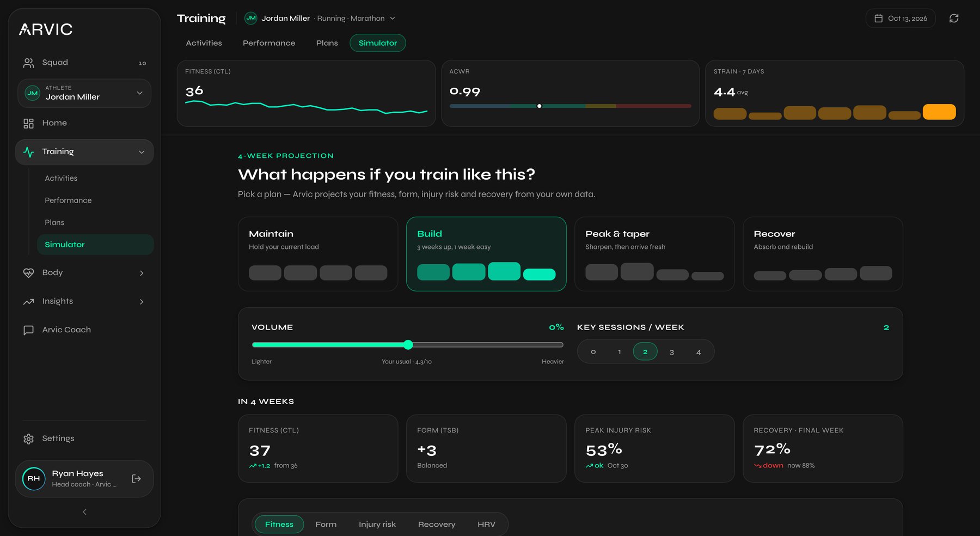The image size is (980, 536).
Task: Click the Strain 7 days bar chart
Action: [835, 112]
